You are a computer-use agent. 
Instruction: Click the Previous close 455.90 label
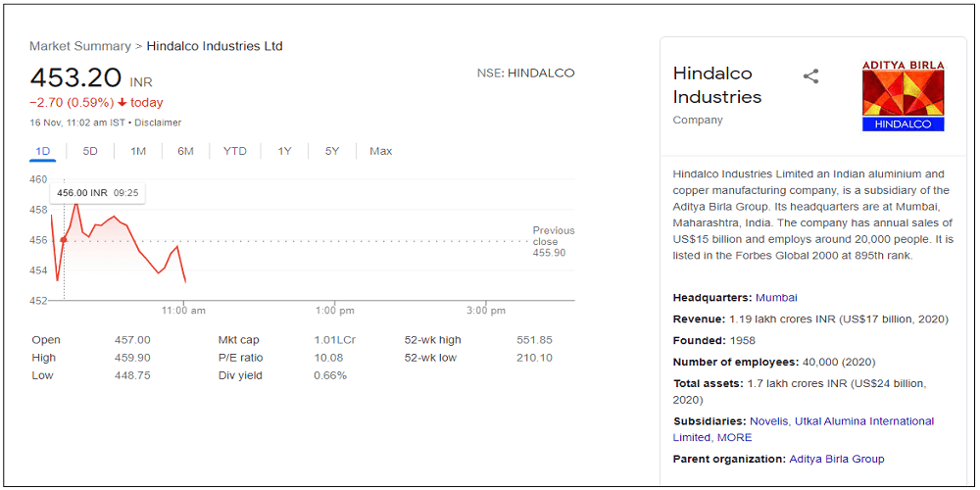click(x=553, y=241)
